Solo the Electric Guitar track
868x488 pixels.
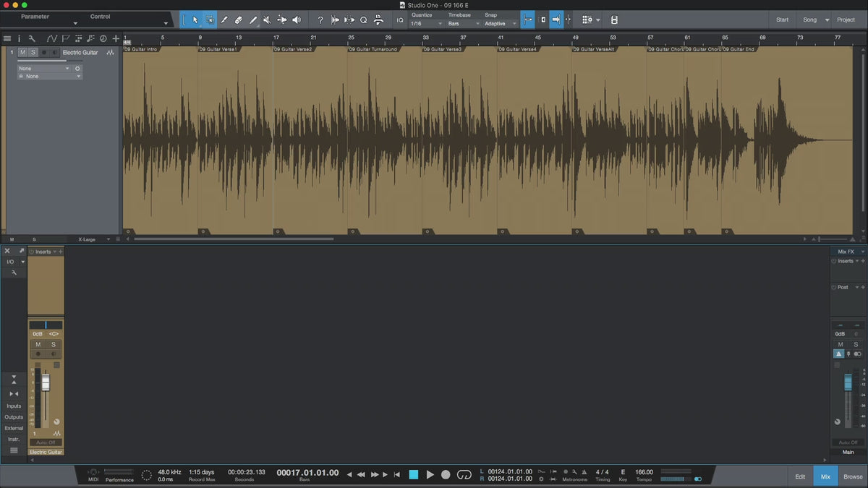pyautogui.click(x=33, y=53)
